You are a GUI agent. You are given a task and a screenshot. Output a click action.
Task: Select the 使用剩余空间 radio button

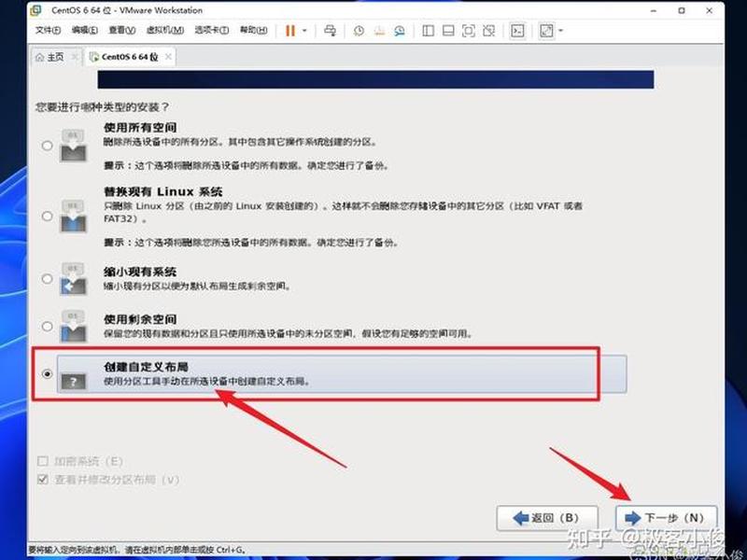click(47, 326)
